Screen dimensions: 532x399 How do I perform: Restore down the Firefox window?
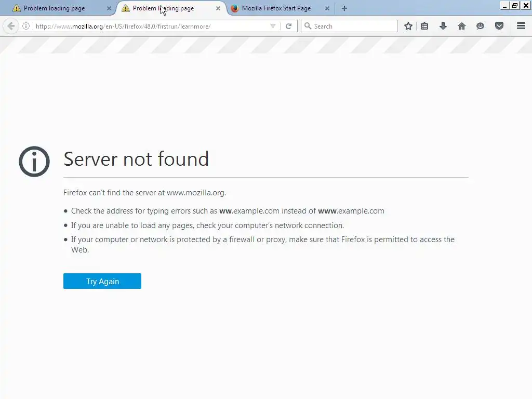click(x=515, y=6)
